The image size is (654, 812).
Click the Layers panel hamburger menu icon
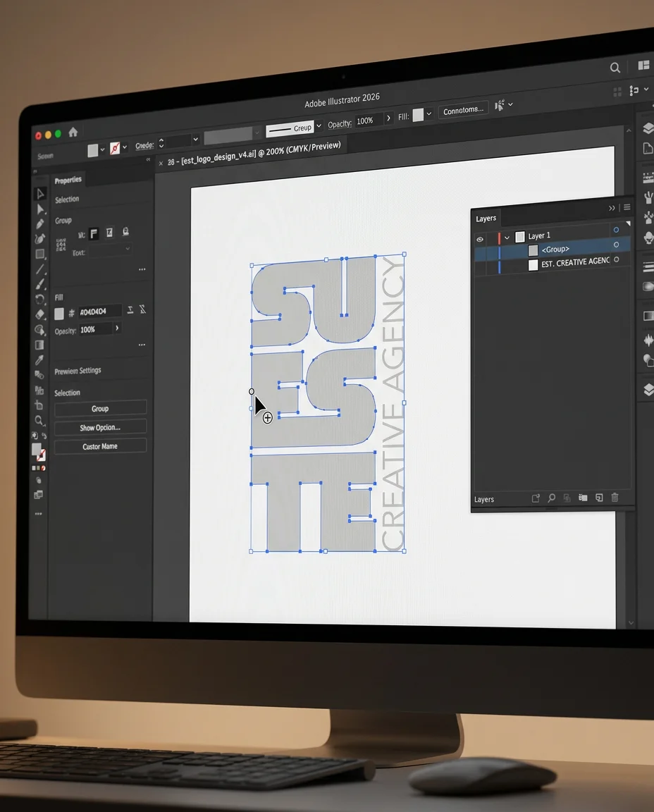pyautogui.click(x=627, y=207)
